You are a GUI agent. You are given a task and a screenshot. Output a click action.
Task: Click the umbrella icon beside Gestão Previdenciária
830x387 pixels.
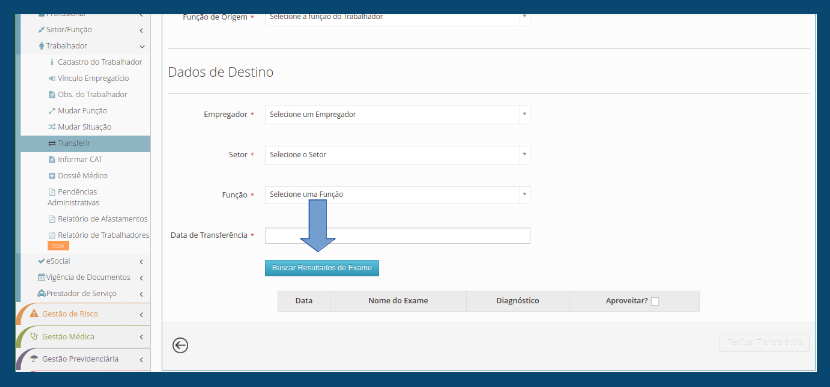click(x=34, y=358)
